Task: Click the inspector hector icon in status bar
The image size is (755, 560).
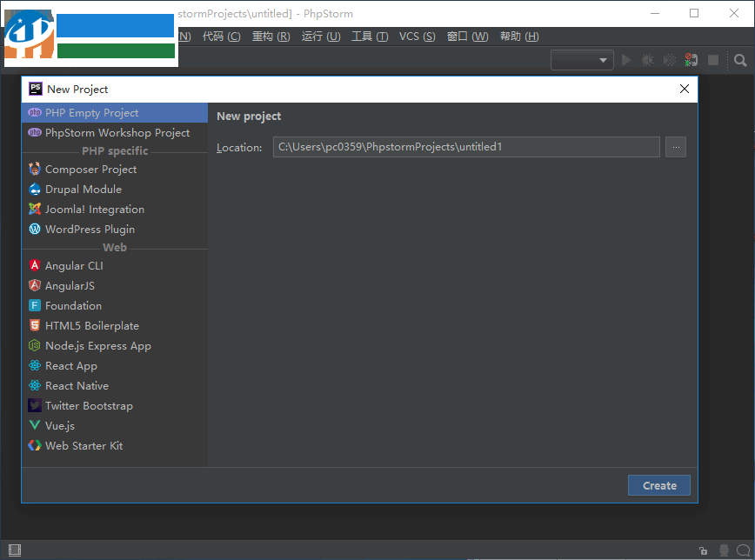Action: click(x=724, y=550)
